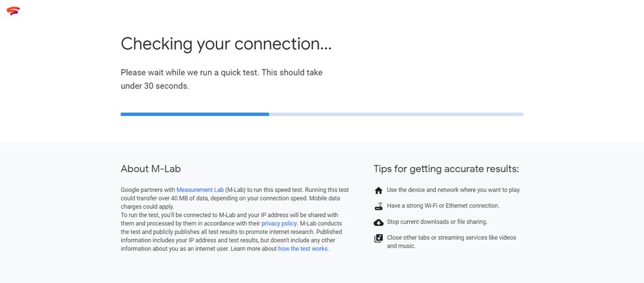Click the video library icon
This screenshot has height=283, width=644.
coord(378,238)
